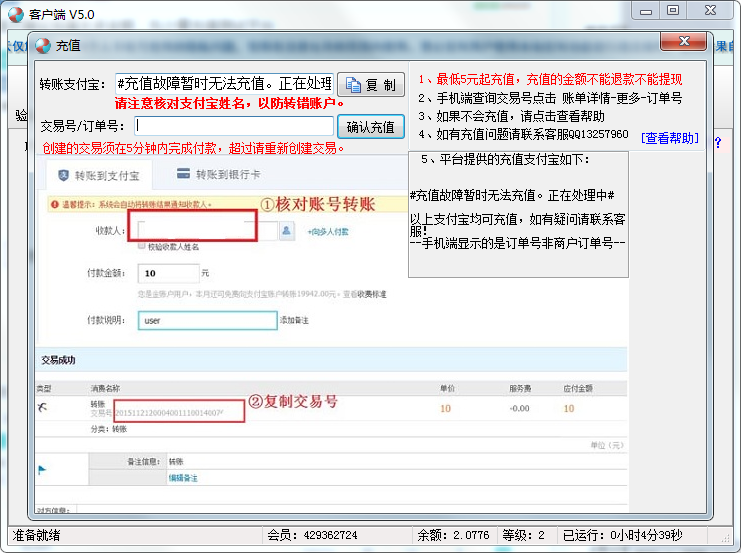Click the red warning 请注意核对支付宝姓名

[x=229, y=103]
